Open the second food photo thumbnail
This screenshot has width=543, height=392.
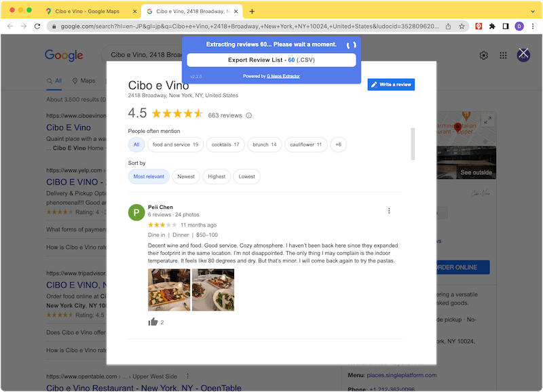click(213, 290)
